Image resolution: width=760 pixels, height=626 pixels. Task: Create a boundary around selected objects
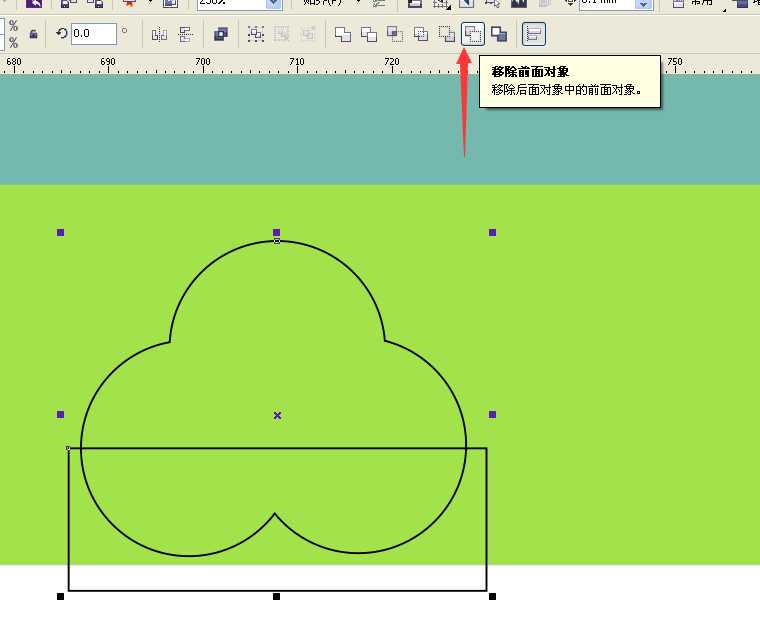498,34
